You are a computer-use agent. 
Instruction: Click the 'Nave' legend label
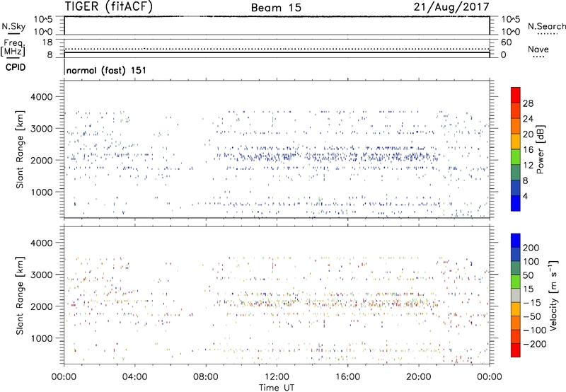click(x=538, y=50)
